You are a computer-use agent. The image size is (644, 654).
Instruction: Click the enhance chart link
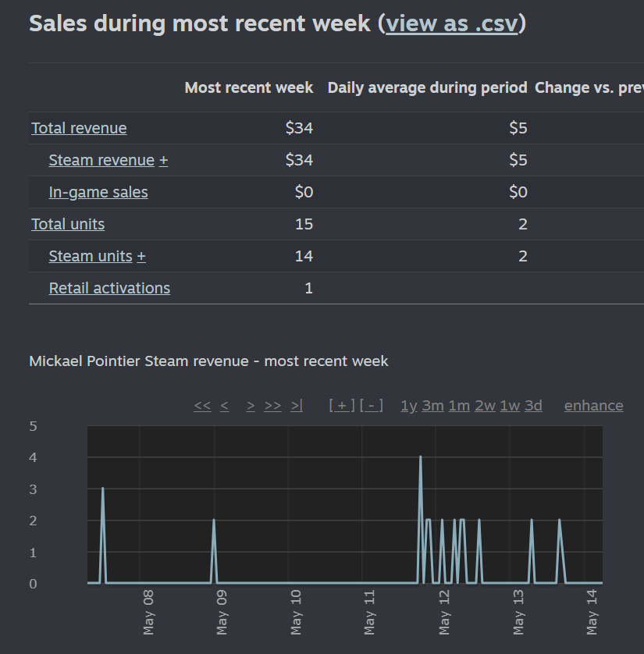point(594,405)
